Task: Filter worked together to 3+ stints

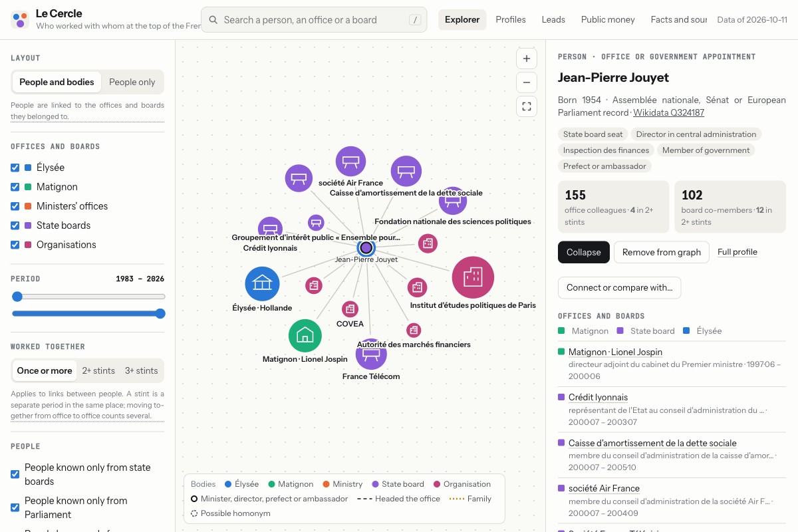Action: tap(142, 370)
